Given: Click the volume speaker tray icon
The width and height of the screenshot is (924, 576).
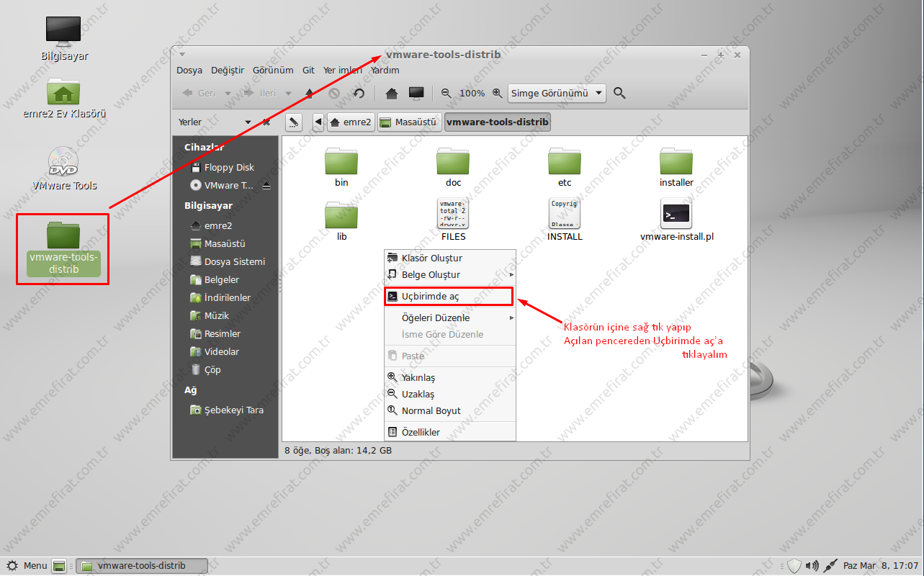Looking at the screenshot, I should [812, 566].
